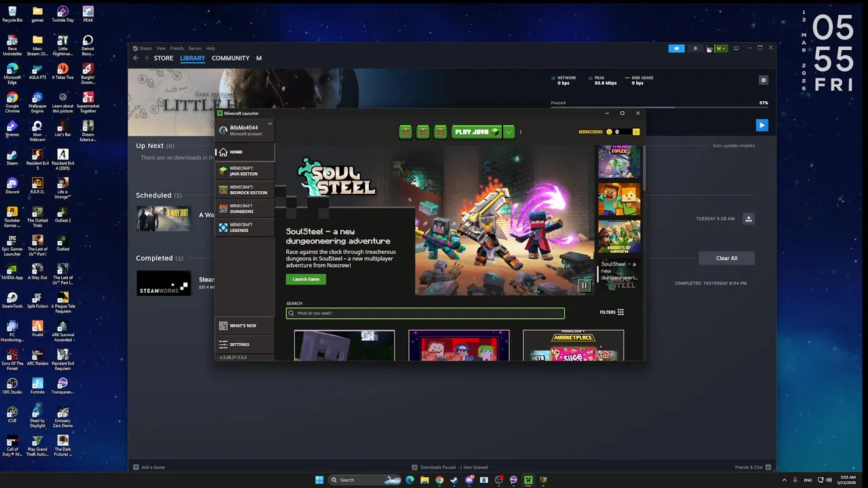Open View menu in Steam
868x488 pixels.
pos(161,48)
